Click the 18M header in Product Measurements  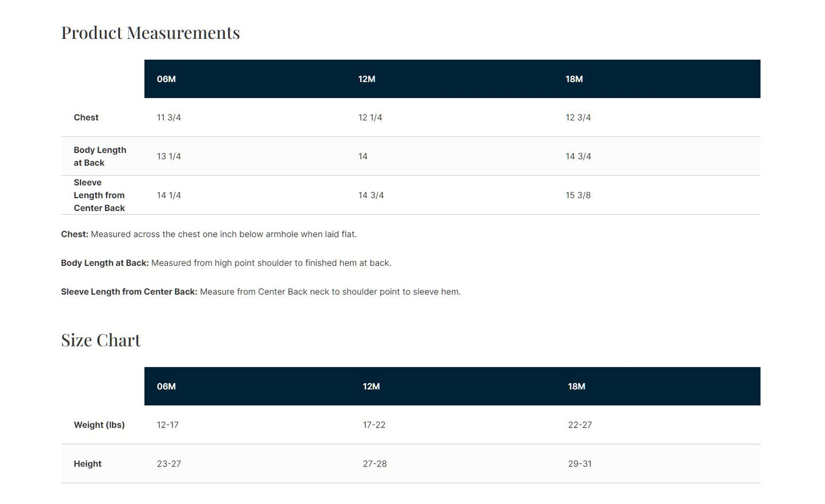574,79
